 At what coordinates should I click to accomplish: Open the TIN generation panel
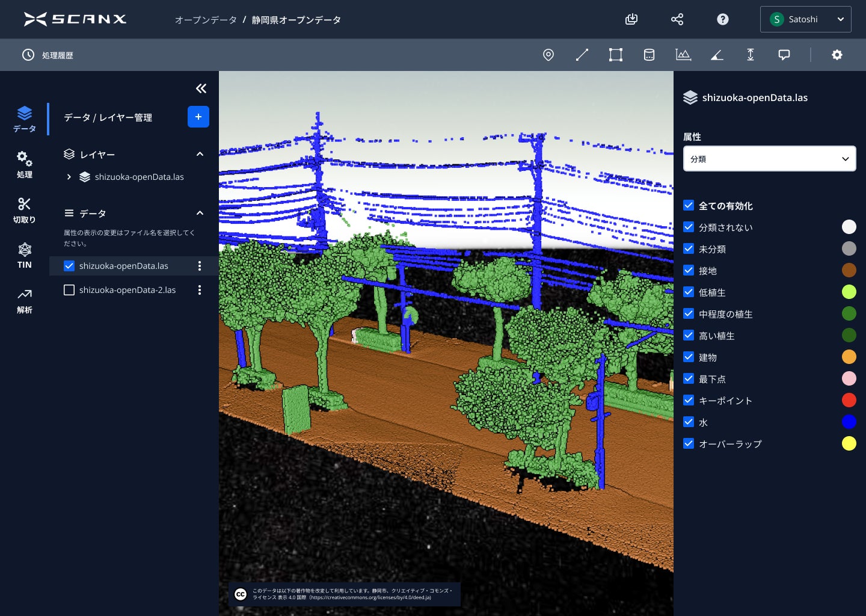click(x=25, y=255)
